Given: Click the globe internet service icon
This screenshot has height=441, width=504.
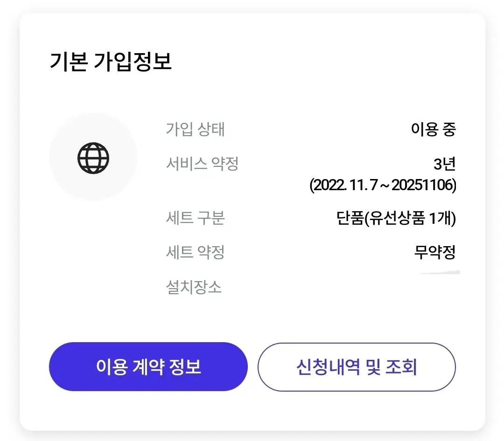Looking at the screenshot, I should pyautogui.click(x=93, y=158).
